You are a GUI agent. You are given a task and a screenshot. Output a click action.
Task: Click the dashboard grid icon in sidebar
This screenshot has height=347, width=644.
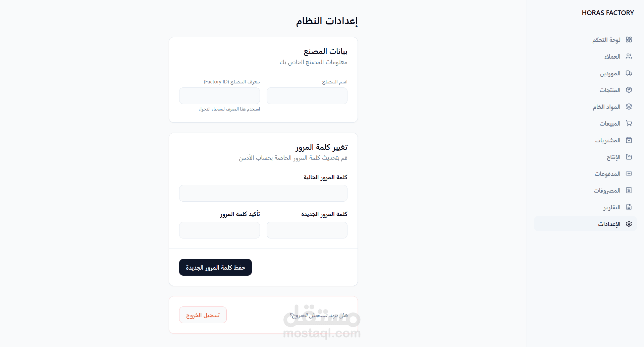tap(629, 40)
